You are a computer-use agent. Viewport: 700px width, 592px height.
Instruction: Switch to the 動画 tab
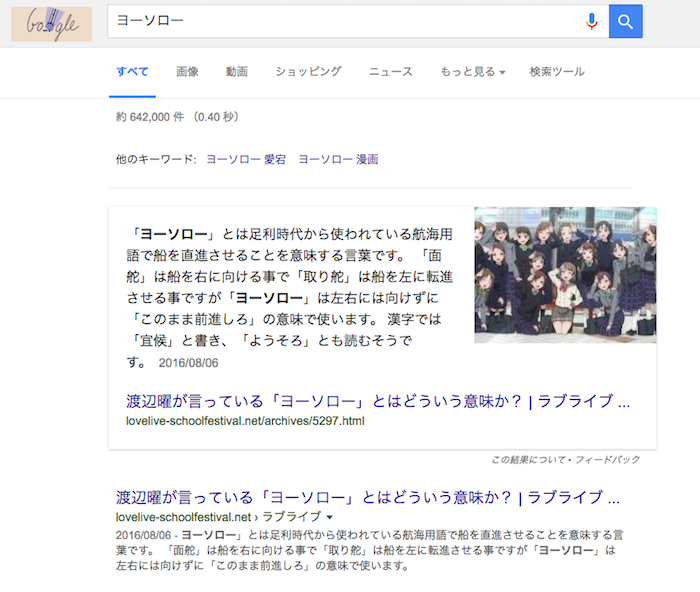pos(237,71)
